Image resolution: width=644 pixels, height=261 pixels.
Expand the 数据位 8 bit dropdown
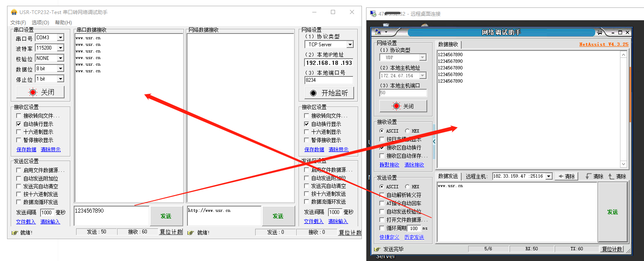pyautogui.click(x=61, y=69)
